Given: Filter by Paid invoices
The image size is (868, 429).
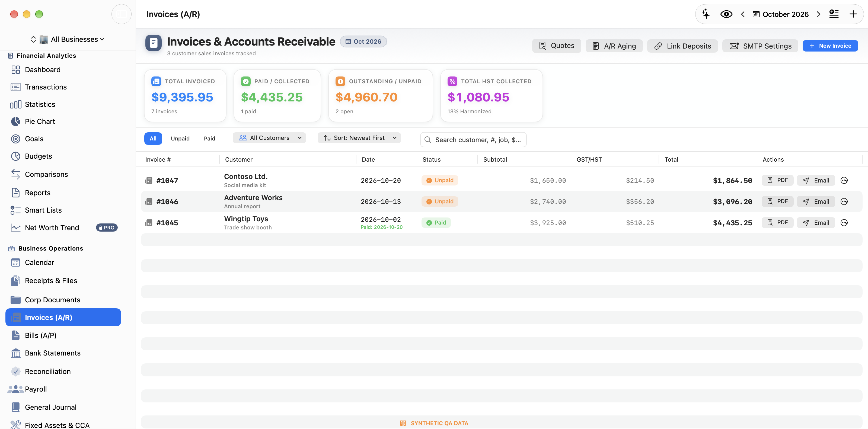Looking at the screenshot, I should (210, 138).
